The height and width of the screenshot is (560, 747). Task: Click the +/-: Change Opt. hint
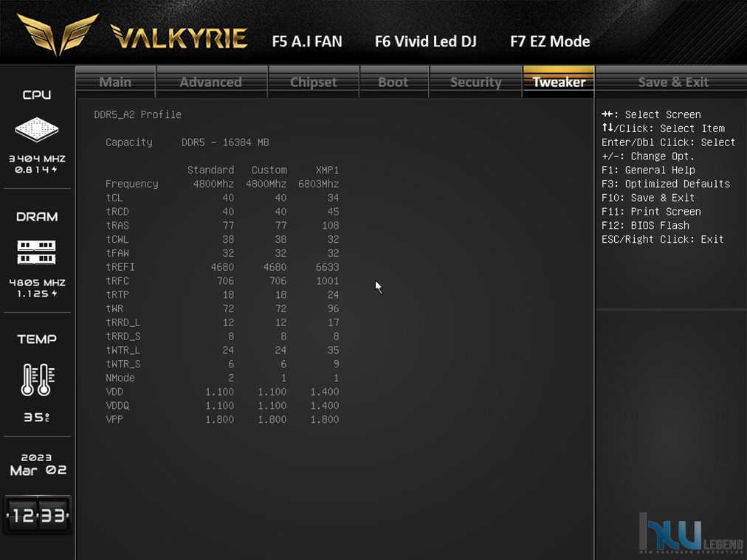648,156
